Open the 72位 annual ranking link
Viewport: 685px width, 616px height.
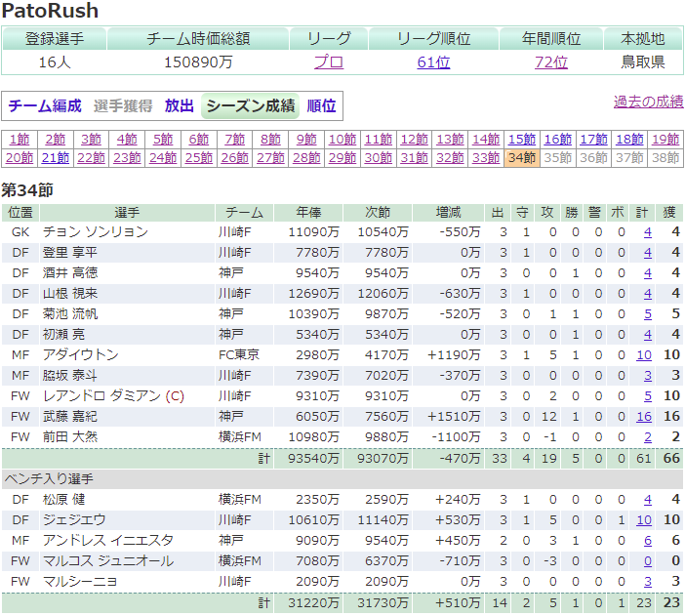pyautogui.click(x=551, y=62)
